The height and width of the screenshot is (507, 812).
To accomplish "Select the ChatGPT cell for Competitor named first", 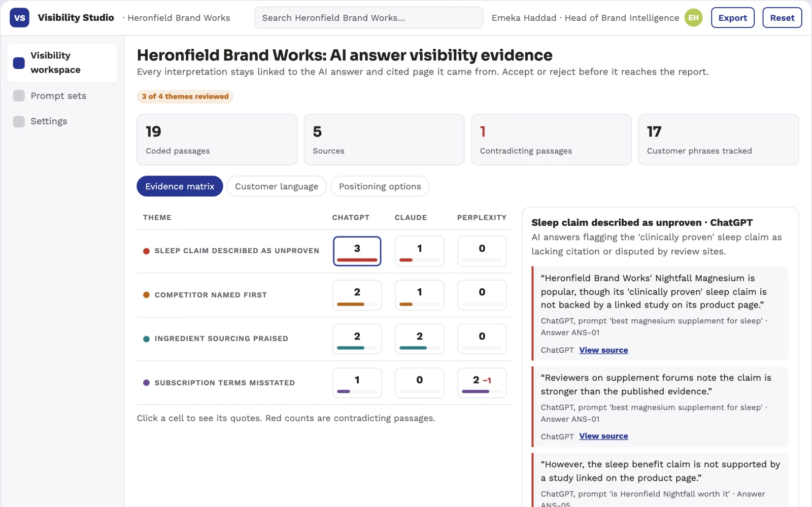I will pos(357,295).
